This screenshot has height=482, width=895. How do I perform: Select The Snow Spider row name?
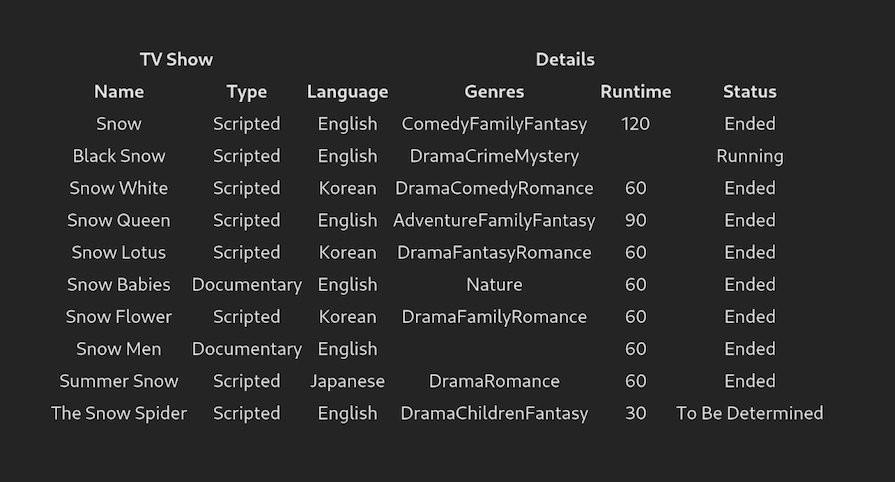pyautogui.click(x=119, y=413)
